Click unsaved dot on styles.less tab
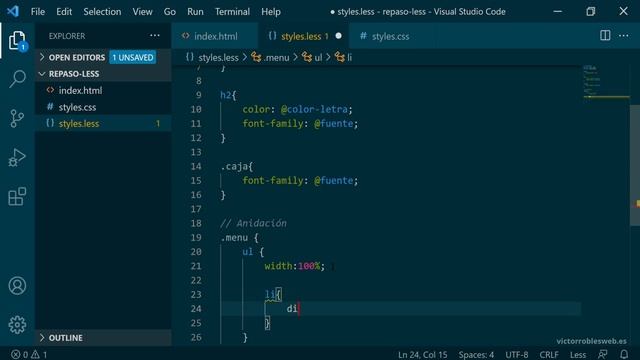 338,36
